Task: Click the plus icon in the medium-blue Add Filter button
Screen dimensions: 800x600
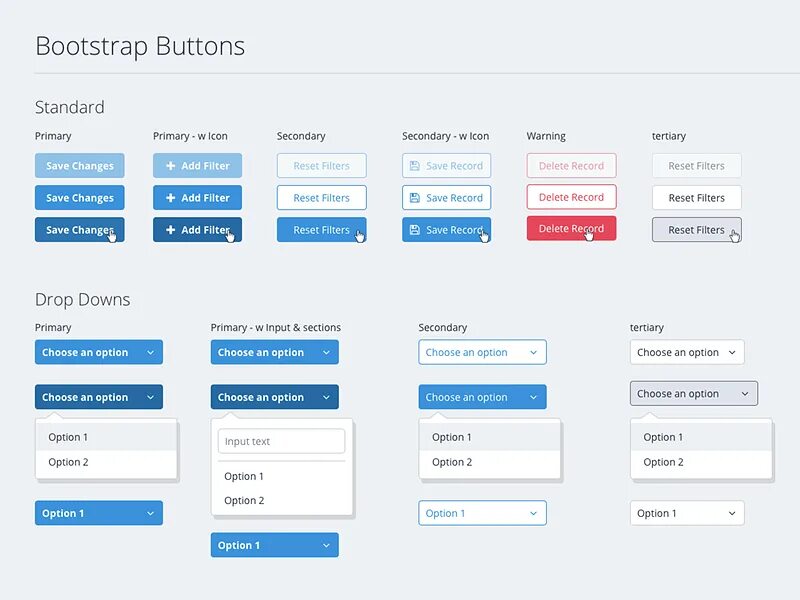Action: (171, 197)
